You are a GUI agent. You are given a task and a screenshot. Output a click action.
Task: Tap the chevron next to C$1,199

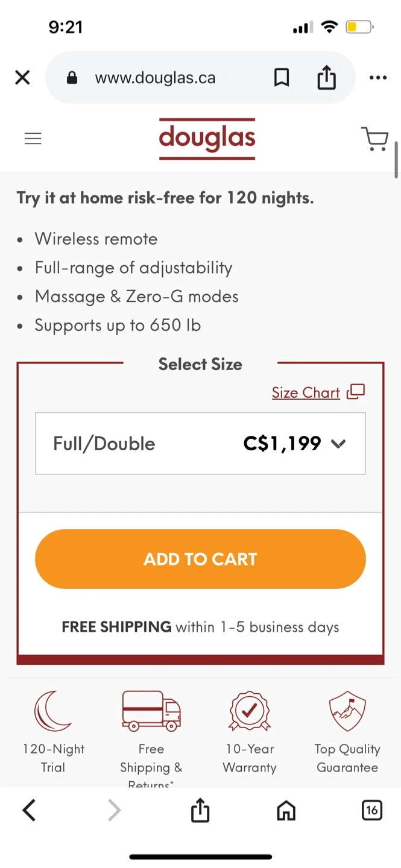point(338,444)
